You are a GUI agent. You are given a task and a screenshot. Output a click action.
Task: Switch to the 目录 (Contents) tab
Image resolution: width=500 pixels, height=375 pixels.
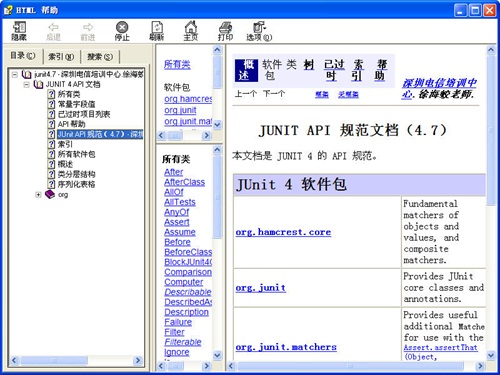23,56
